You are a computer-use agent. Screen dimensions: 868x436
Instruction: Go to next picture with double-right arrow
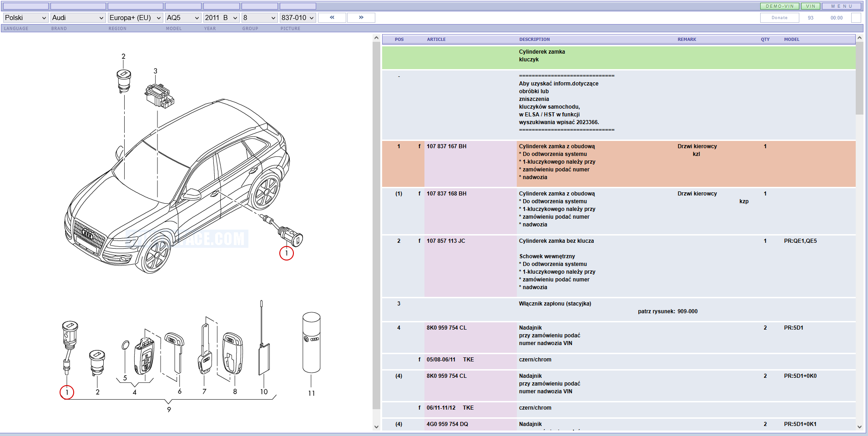361,18
